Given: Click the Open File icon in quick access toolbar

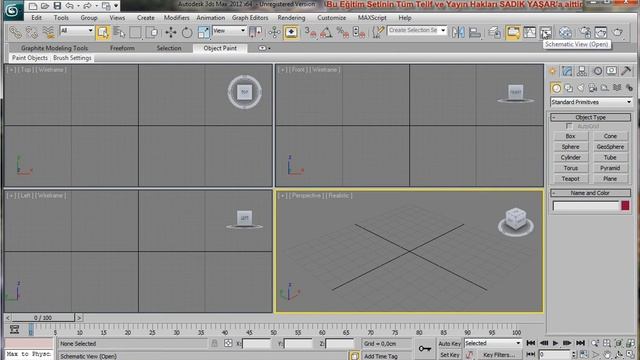Looking at the screenshot, I should 45,6.
